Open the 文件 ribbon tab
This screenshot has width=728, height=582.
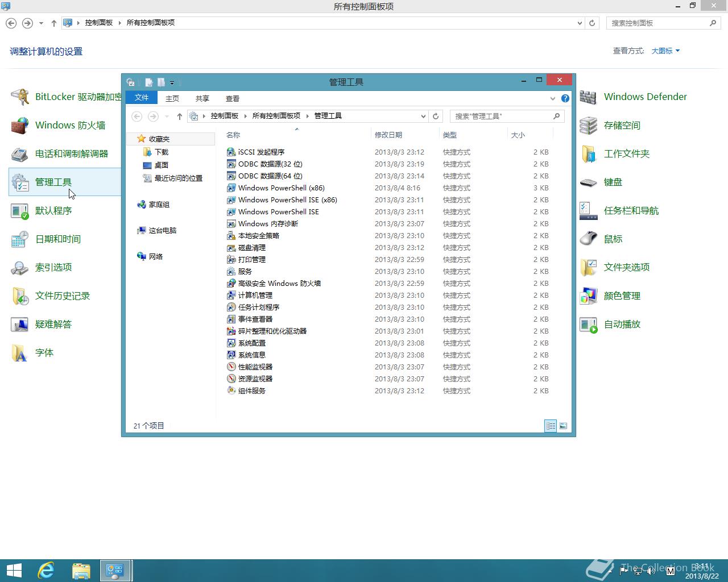142,98
